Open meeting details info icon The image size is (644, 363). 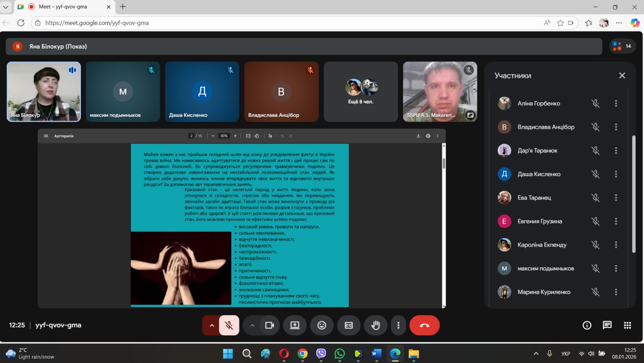pyautogui.click(x=587, y=325)
